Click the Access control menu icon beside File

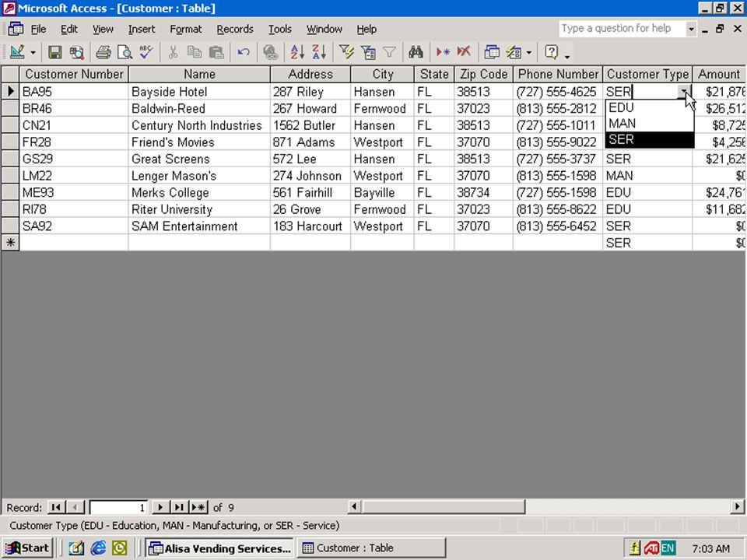click(16, 29)
